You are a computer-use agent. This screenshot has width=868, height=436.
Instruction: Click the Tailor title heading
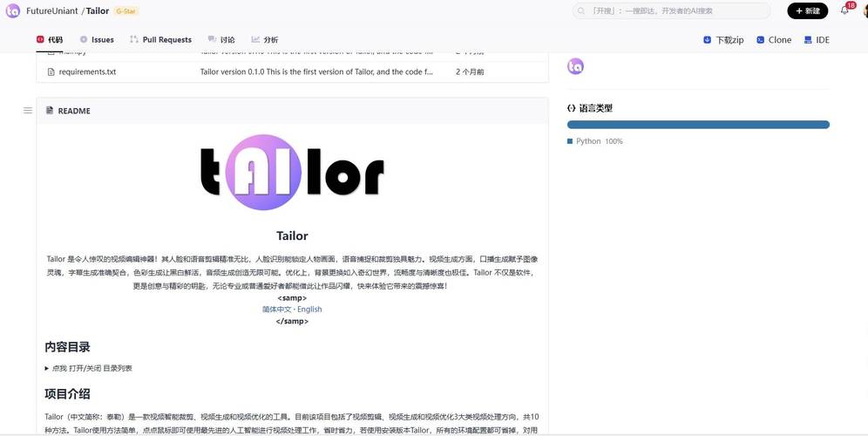[x=292, y=236]
